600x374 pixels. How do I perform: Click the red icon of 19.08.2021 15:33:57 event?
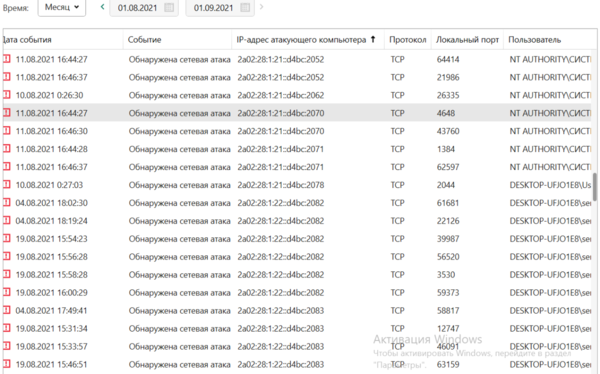point(7,346)
